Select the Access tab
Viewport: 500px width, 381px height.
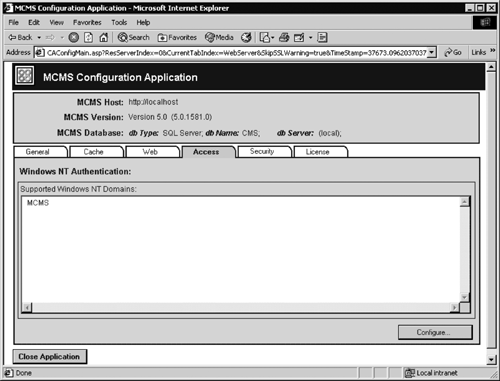[x=209, y=152]
